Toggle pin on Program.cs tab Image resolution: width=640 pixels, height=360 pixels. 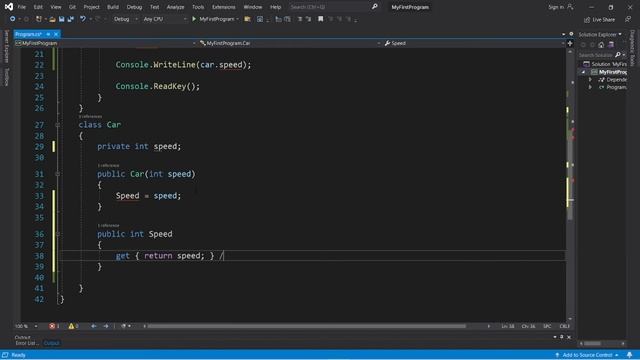click(x=48, y=34)
